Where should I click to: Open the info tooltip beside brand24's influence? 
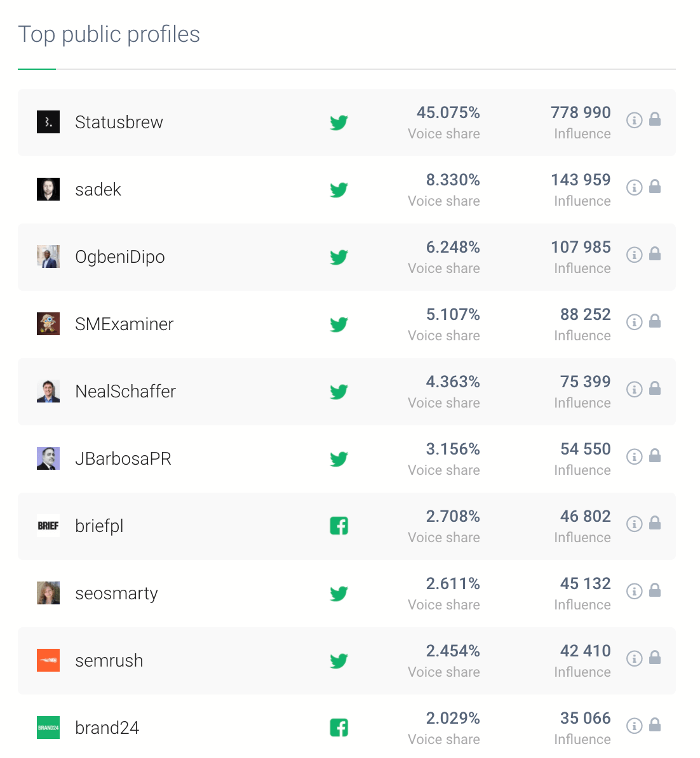pyautogui.click(x=634, y=725)
